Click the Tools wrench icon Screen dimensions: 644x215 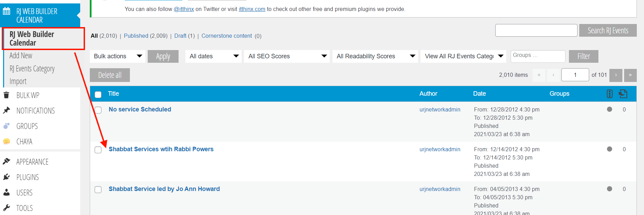click(6, 208)
